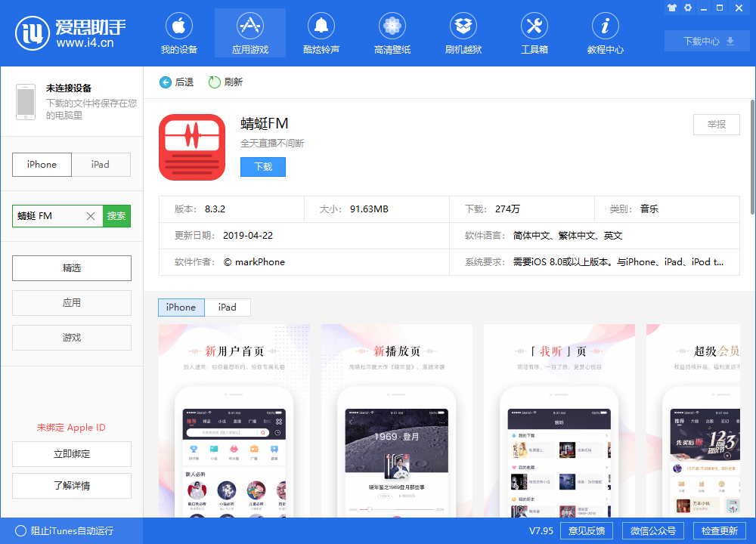Viewport: 756px width, 544px height.
Task: Click the green 搜索 button
Action: tap(116, 216)
